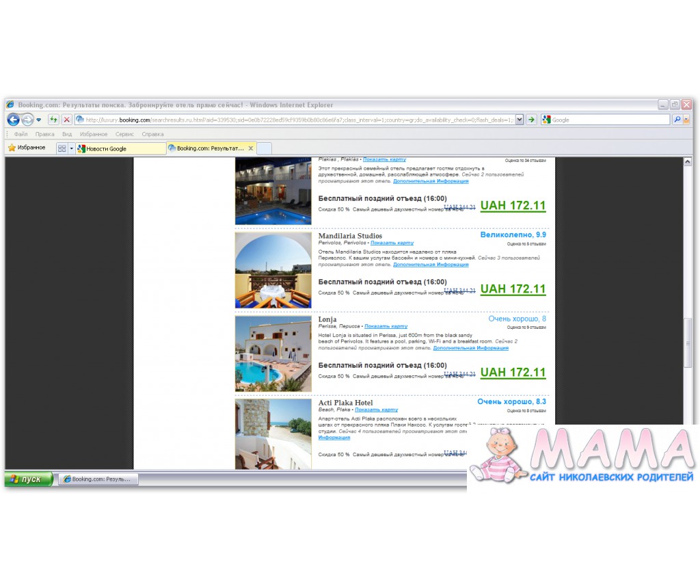The image size is (700, 588).
Task: Click the green Go arrow button
Action: (x=531, y=120)
